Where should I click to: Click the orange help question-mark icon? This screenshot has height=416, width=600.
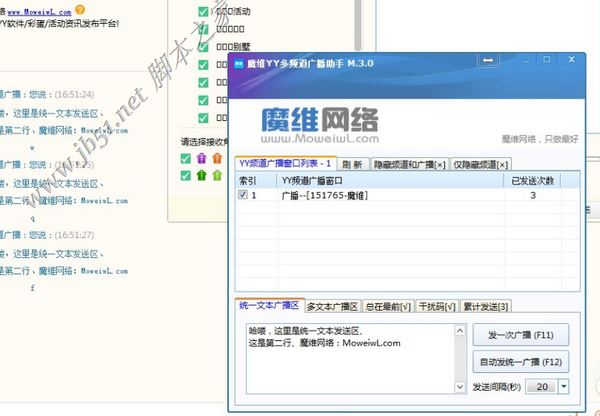(80, 9)
